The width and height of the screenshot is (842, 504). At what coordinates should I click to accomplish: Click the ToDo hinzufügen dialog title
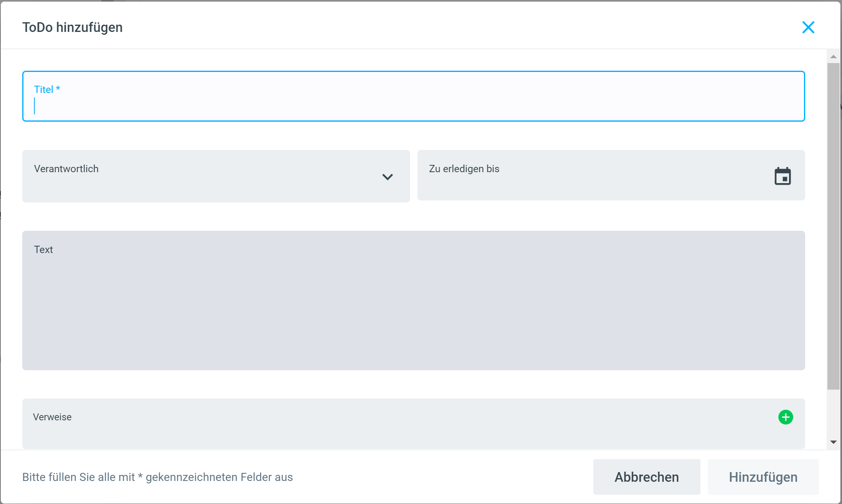pyautogui.click(x=72, y=27)
